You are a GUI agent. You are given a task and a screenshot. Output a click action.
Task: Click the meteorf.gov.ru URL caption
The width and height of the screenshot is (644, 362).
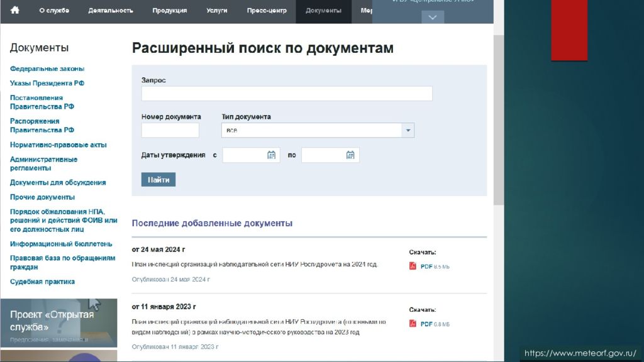click(x=580, y=353)
